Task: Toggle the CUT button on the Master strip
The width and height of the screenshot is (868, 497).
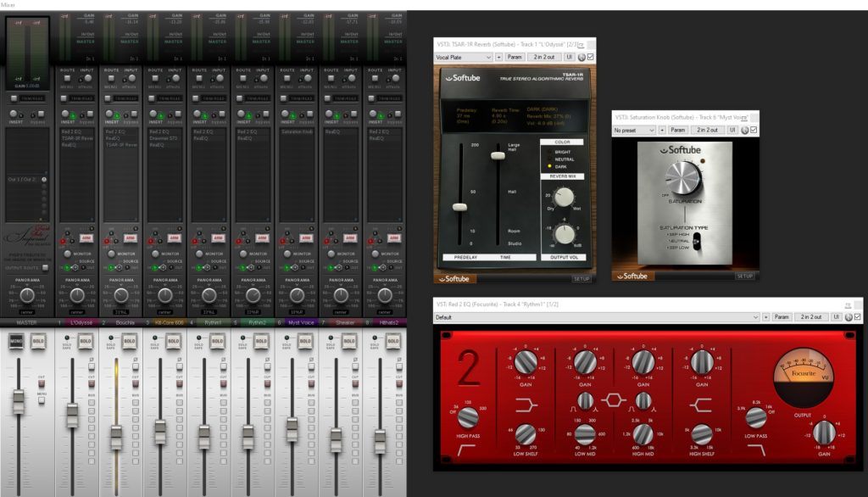Action: pos(42,383)
